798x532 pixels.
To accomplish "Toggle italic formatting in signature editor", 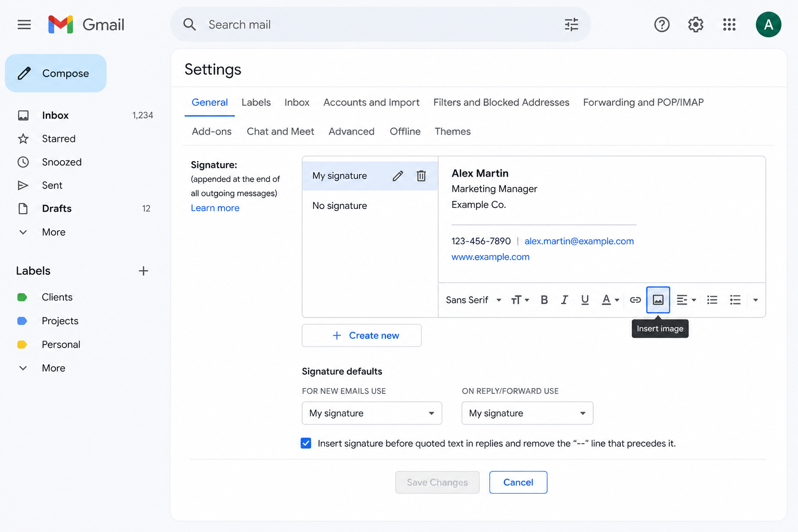I will pyautogui.click(x=564, y=300).
